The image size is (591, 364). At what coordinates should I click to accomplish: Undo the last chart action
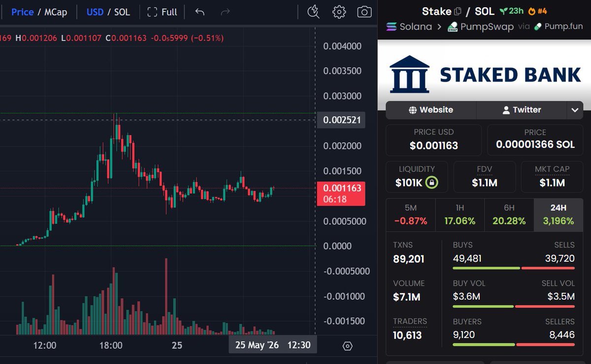200,12
